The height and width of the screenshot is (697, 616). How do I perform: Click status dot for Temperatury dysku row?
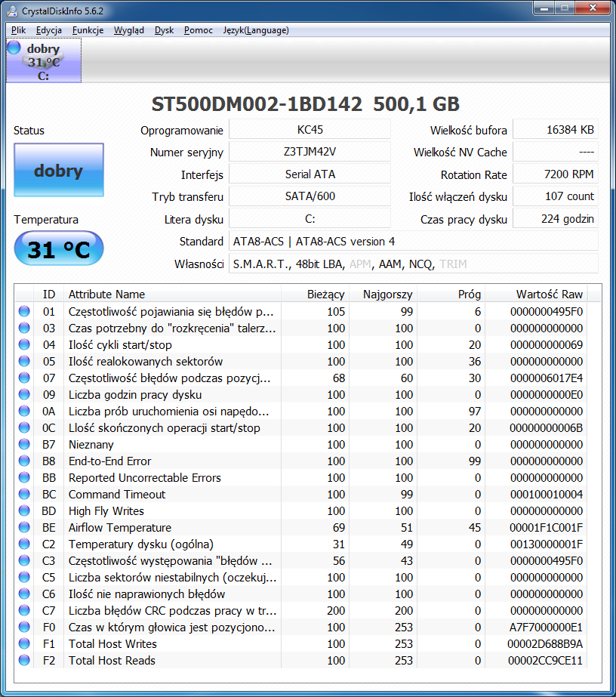click(24, 544)
